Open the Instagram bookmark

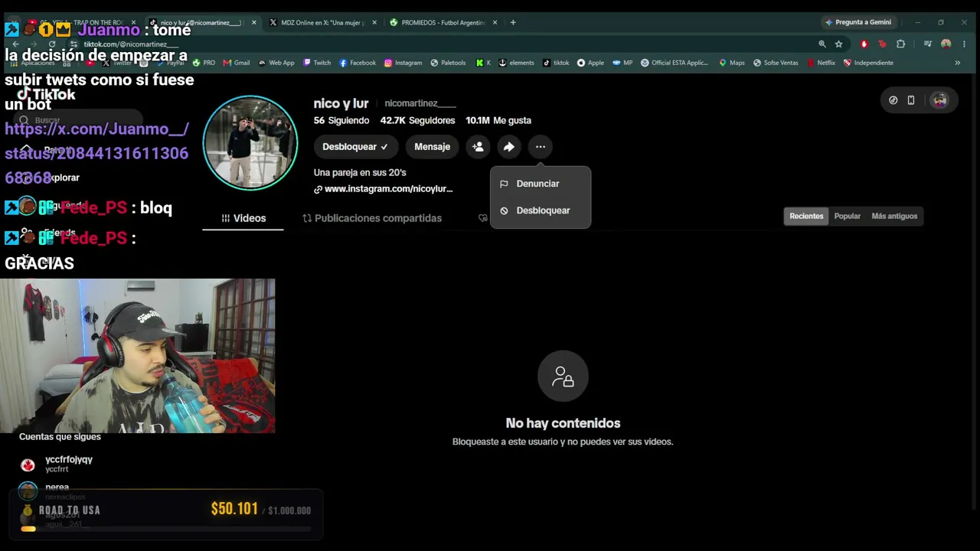[x=403, y=63]
